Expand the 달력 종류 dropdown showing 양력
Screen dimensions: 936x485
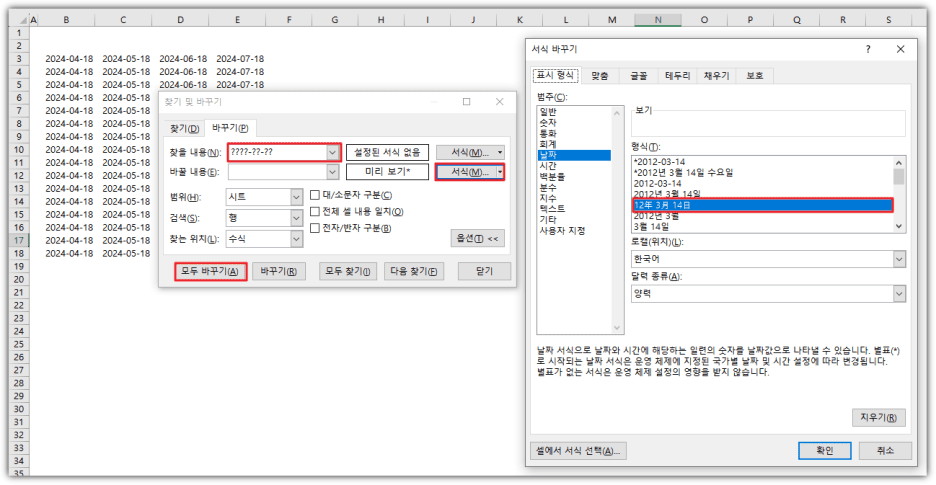click(x=898, y=293)
